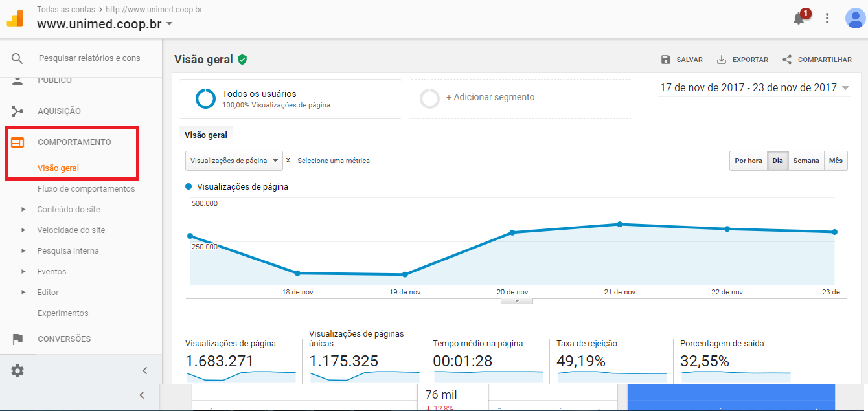Screen dimensions: 868x411
Task: Click the Conversões flag icon
Action: click(x=17, y=339)
